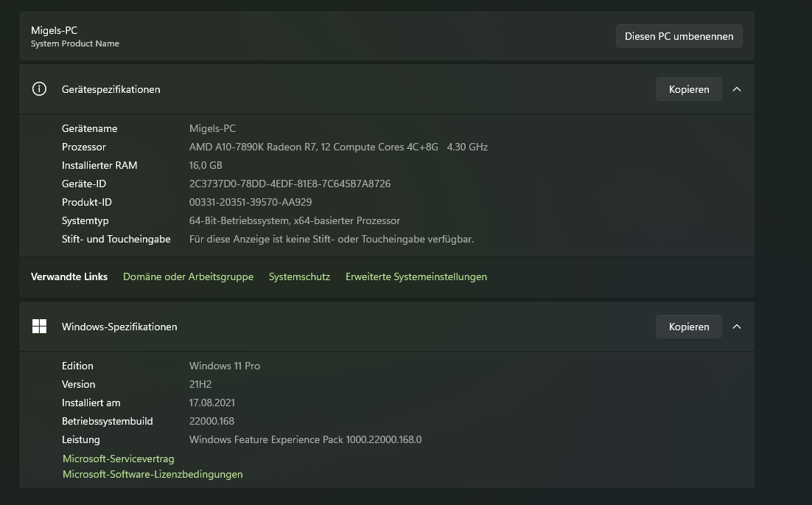Click the Leistung label
Viewport: 812px width, 505px height.
point(80,439)
